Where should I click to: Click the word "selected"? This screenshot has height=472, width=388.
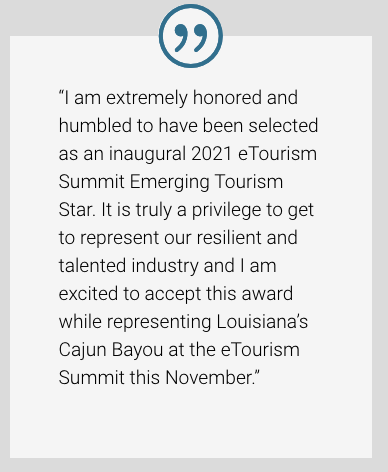[x=283, y=126]
